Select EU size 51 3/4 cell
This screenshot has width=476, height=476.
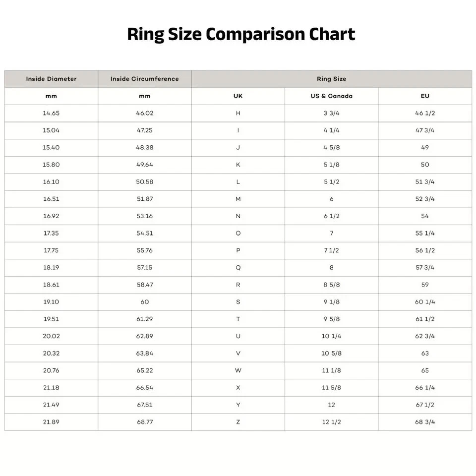click(425, 182)
